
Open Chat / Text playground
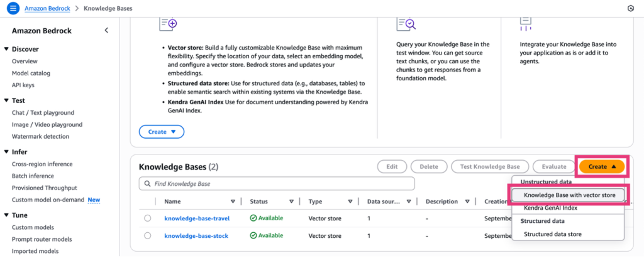[43, 112]
